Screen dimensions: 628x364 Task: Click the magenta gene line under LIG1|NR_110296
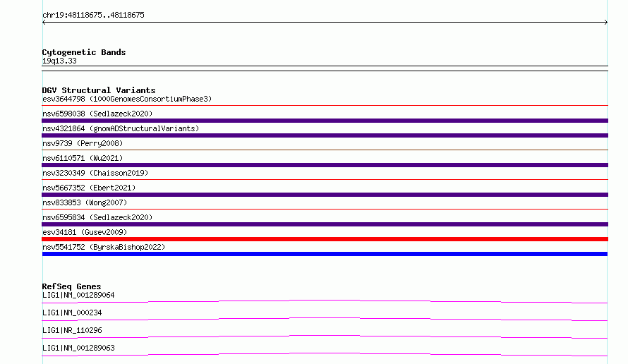325,336
